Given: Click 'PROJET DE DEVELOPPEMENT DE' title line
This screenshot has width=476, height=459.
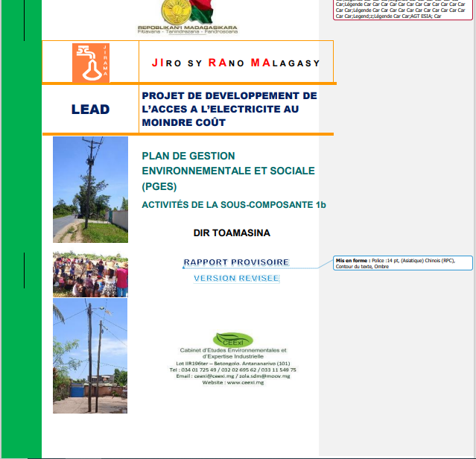Looking at the screenshot, I should point(229,95).
